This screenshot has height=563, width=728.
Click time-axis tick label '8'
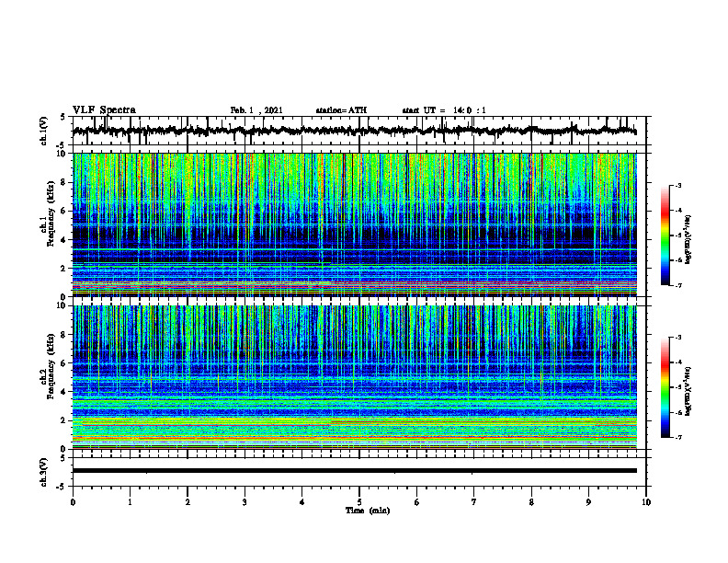click(x=531, y=502)
